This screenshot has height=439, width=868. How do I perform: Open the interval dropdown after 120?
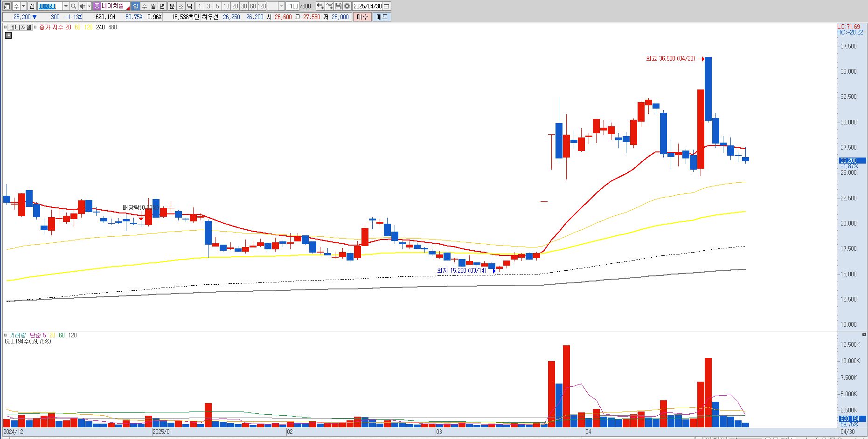[281, 6]
